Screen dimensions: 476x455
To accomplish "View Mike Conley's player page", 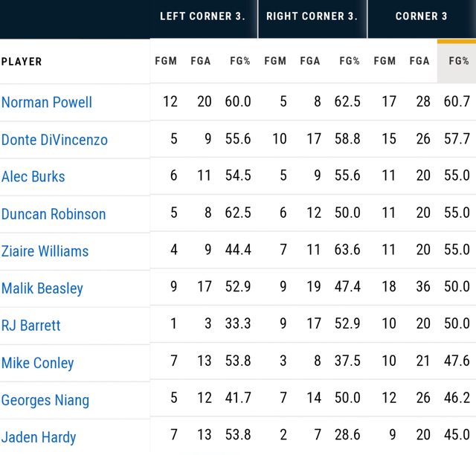I will pos(38,363).
